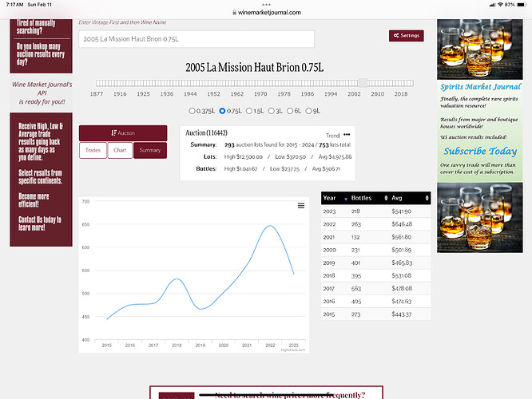Screen dimensions: 532x399
Task: Select the 0.75L bottle size
Action: click(222, 111)
